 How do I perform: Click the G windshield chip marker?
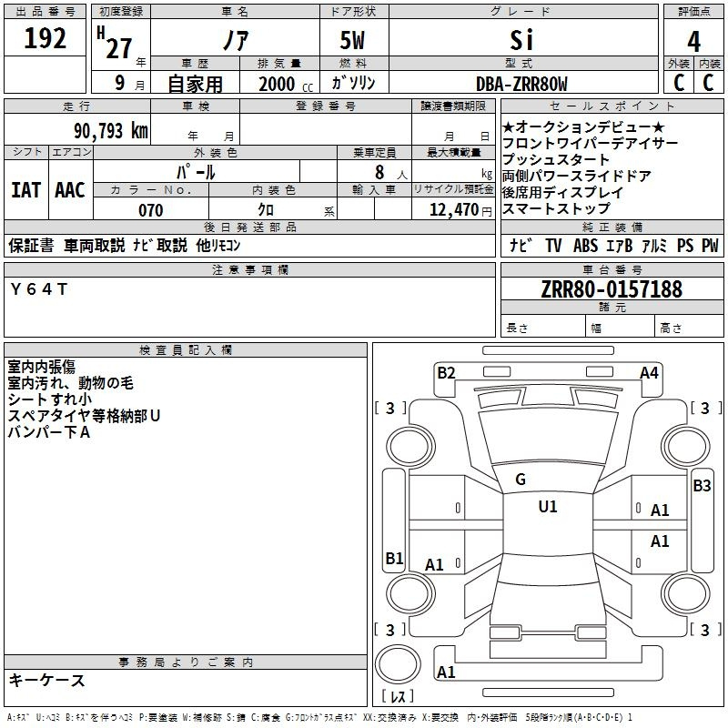521,480
